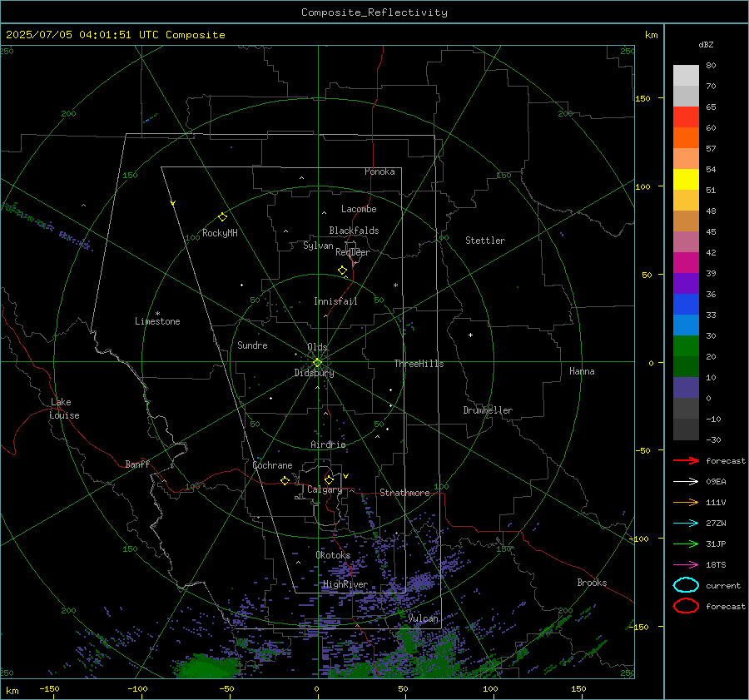Click the Vulcan label
Viewport: 749px width, 700px height.
coord(424,618)
